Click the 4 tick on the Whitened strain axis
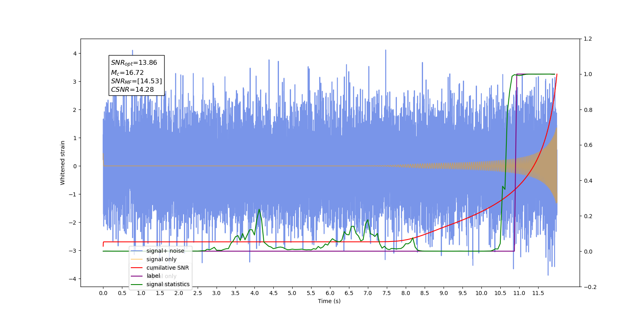 (x=75, y=54)
